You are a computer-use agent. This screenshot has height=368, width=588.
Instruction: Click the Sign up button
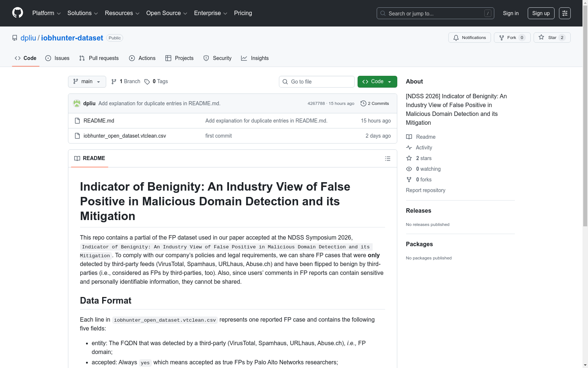pyautogui.click(x=541, y=13)
